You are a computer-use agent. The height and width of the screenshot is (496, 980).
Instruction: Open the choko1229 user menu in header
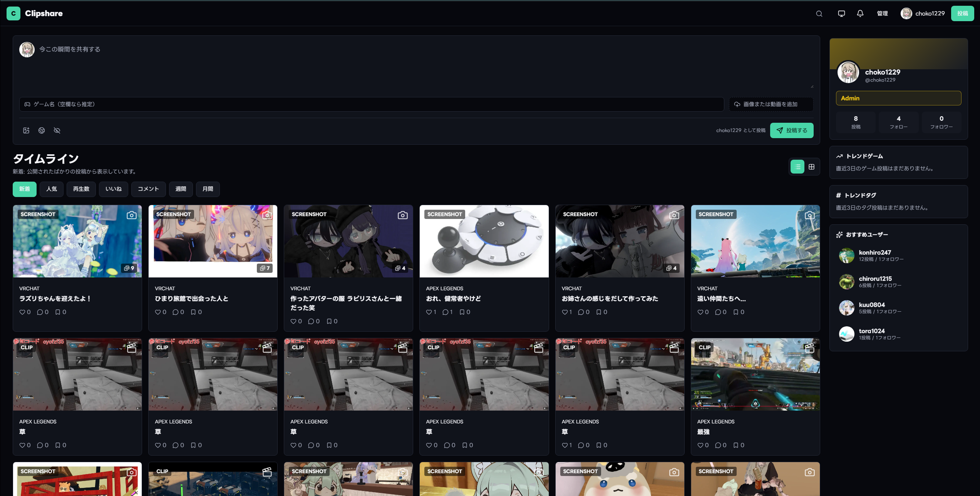[x=923, y=13]
